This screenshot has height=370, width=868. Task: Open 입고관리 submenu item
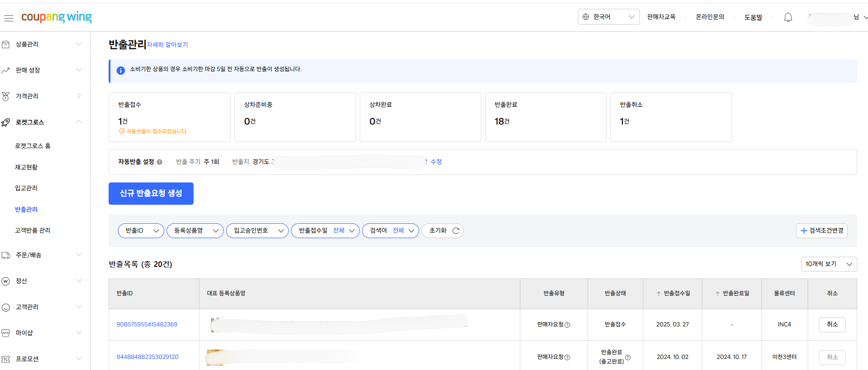26,188
